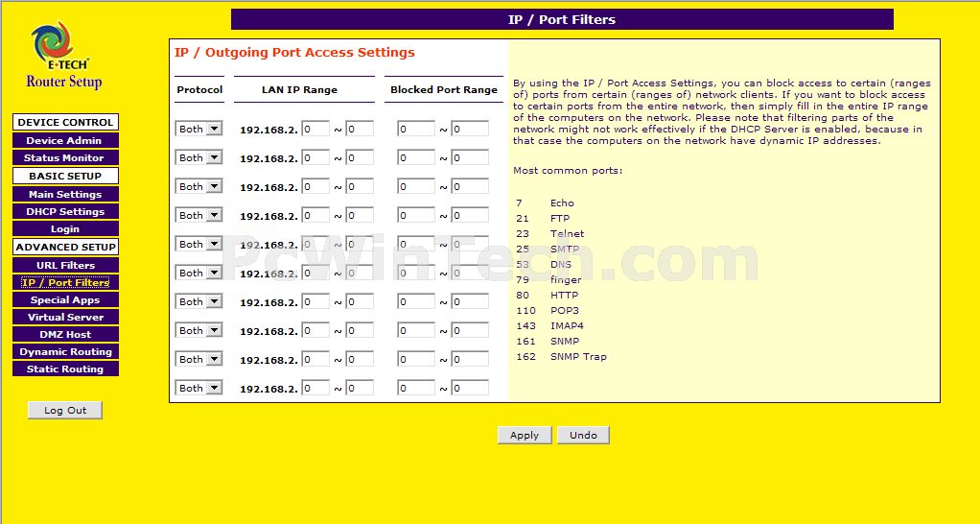
Task: Click the Log Out button
Action: [65, 410]
